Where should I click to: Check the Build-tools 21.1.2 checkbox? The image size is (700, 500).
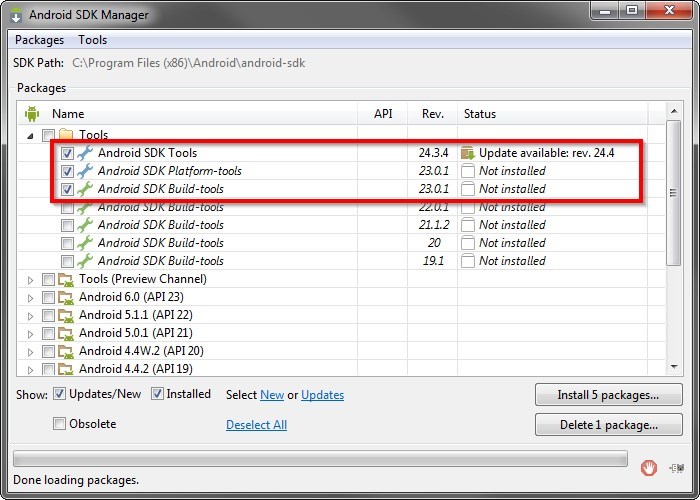coord(67,225)
